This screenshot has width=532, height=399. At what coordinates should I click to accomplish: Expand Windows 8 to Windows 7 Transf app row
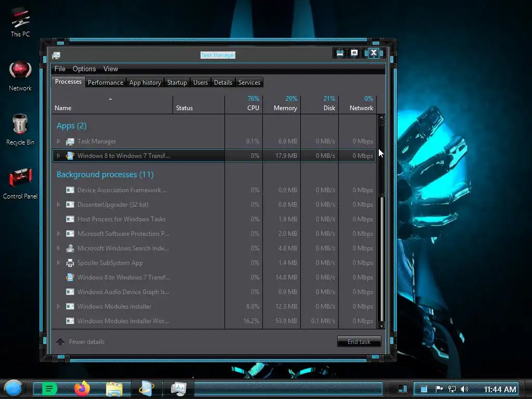click(x=58, y=156)
